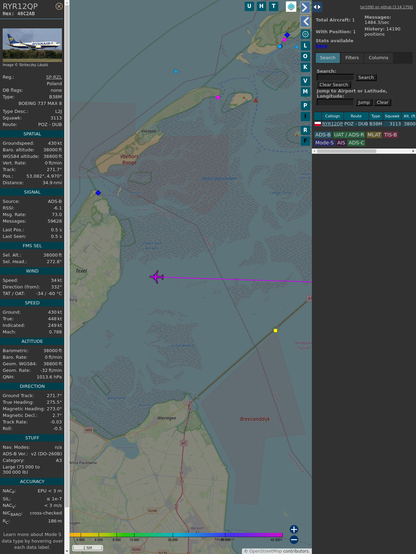This screenshot has height=554, width=416.
Task: Click the Polish flag in the aircraft row
Action: 318,124
